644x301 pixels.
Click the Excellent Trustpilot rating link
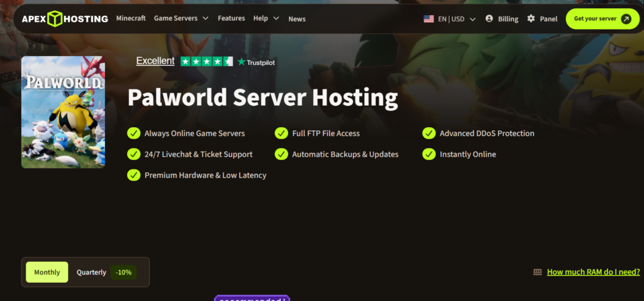click(155, 61)
